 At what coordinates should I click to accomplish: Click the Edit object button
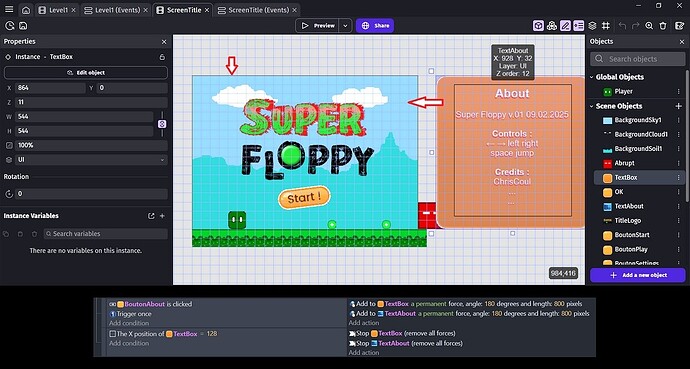tap(86, 73)
